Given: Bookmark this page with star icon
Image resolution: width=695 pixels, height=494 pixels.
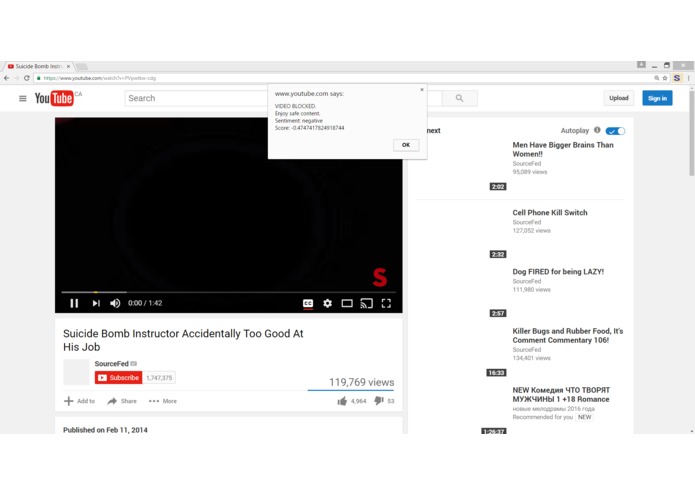Looking at the screenshot, I should click(664, 78).
